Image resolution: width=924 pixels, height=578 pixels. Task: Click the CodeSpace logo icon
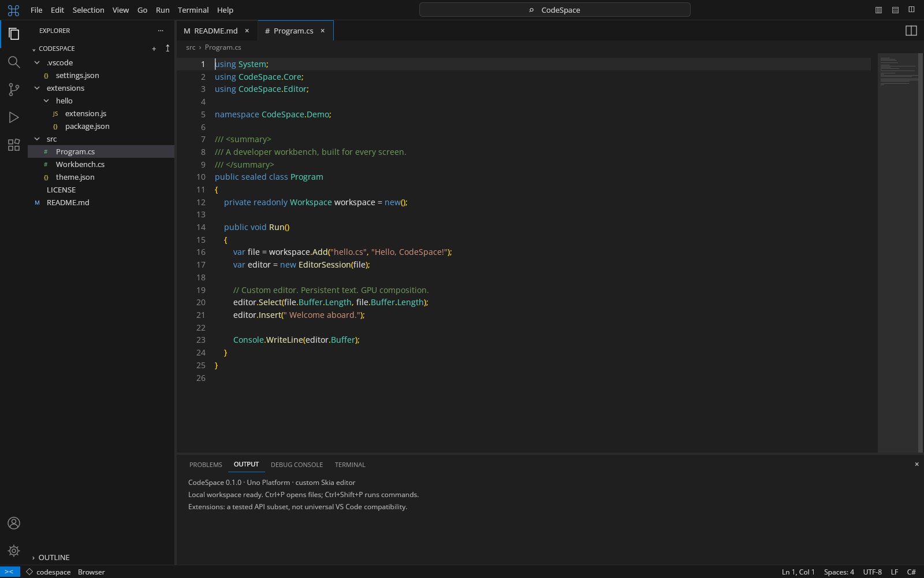pyautogui.click(x=13, y=10)
